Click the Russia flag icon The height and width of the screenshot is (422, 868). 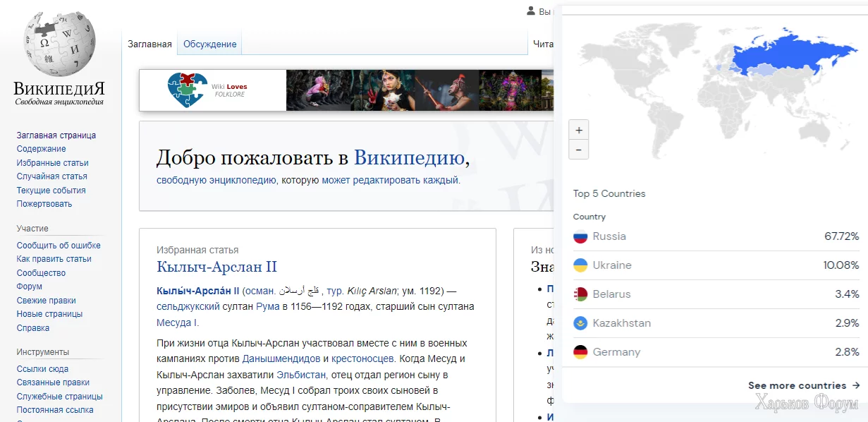[580, 236]
